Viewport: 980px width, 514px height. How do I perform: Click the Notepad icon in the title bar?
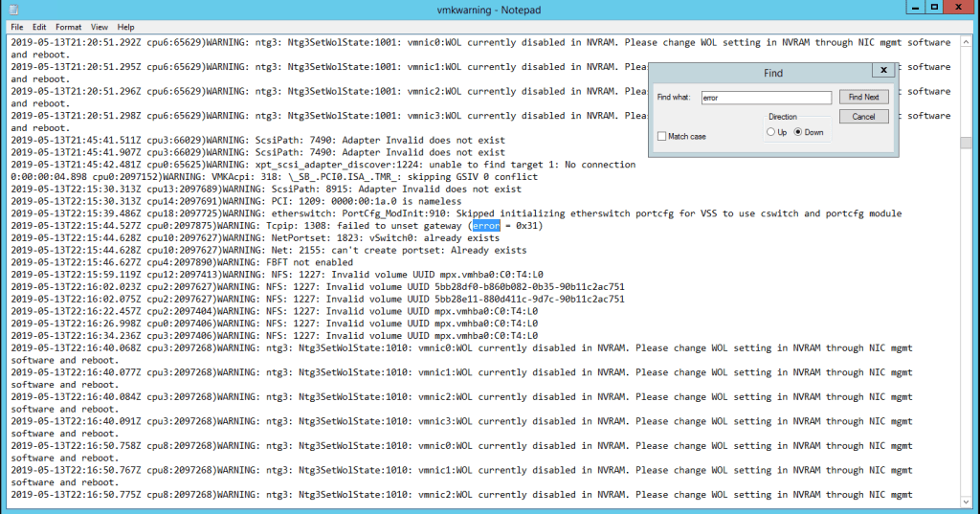[10, 9]
